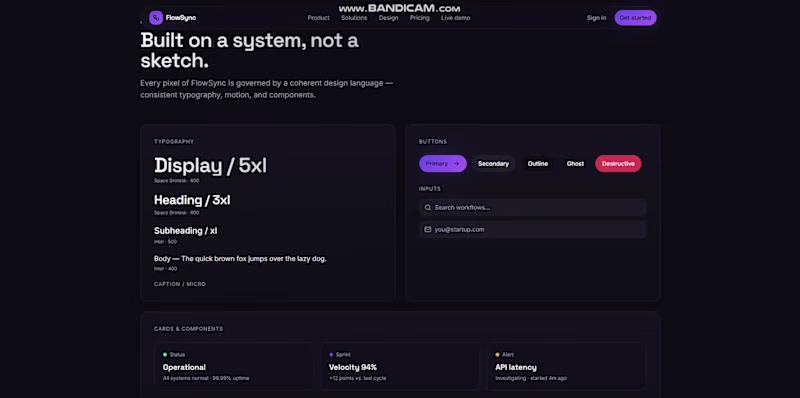This screenshot has height=398, width=800.
Task: Go to the Design nav item
Action: (x=388, y=18)
